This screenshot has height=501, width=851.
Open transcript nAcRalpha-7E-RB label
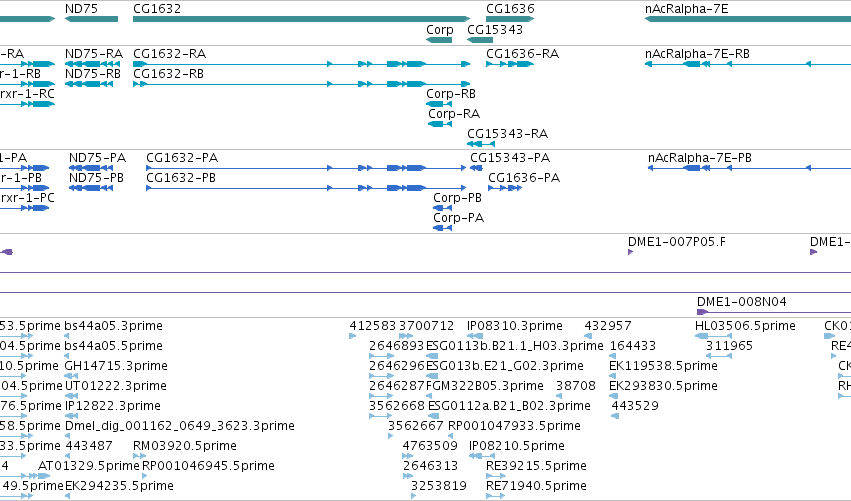(697, 54)
